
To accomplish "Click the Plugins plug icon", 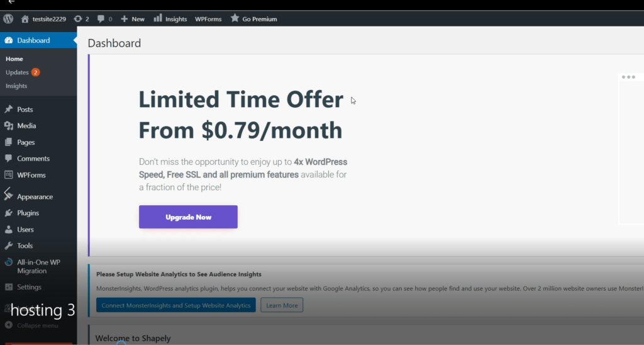I will 9,213.
